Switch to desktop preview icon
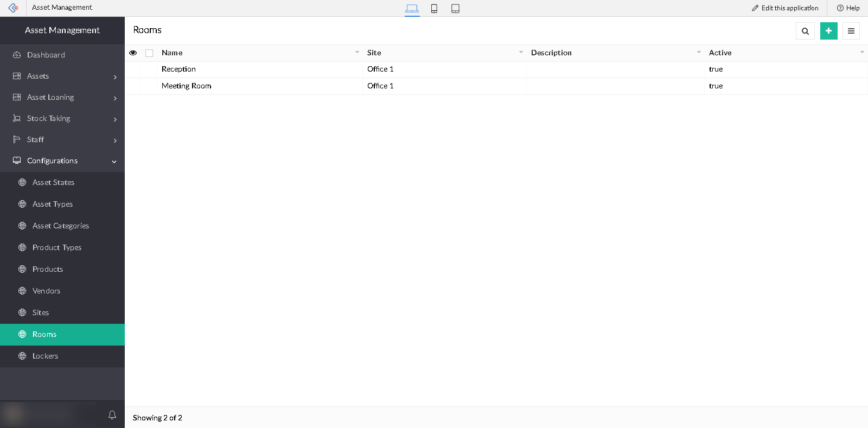 412,8
